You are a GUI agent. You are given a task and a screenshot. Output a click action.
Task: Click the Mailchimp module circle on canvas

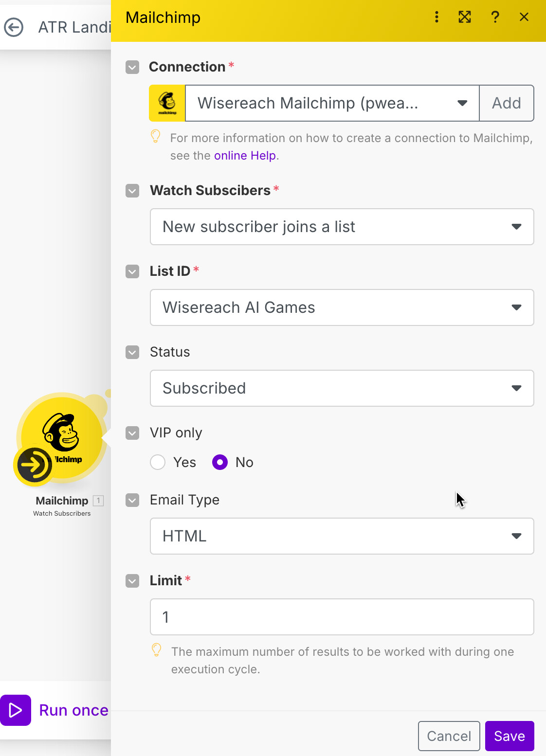click(62, 437)
